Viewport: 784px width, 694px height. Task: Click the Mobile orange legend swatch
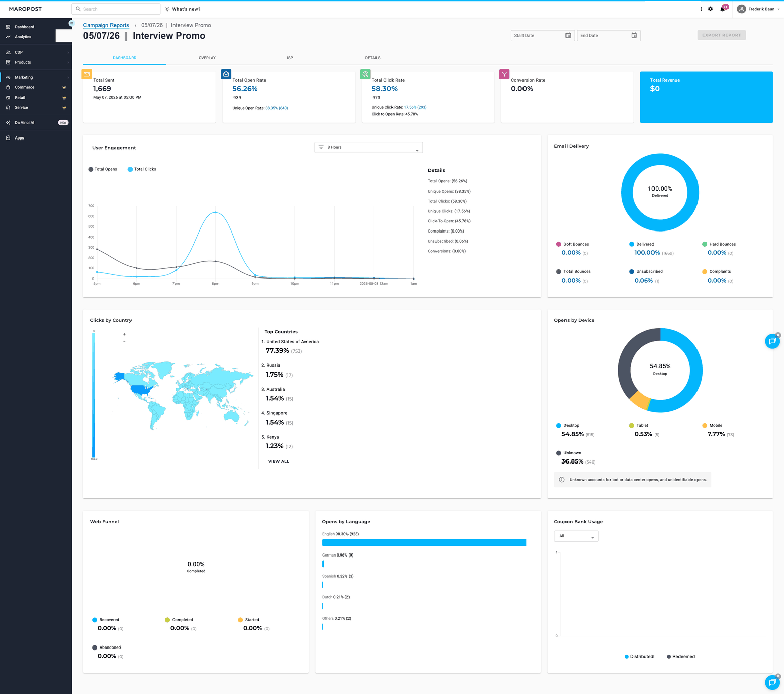[705, 426]
